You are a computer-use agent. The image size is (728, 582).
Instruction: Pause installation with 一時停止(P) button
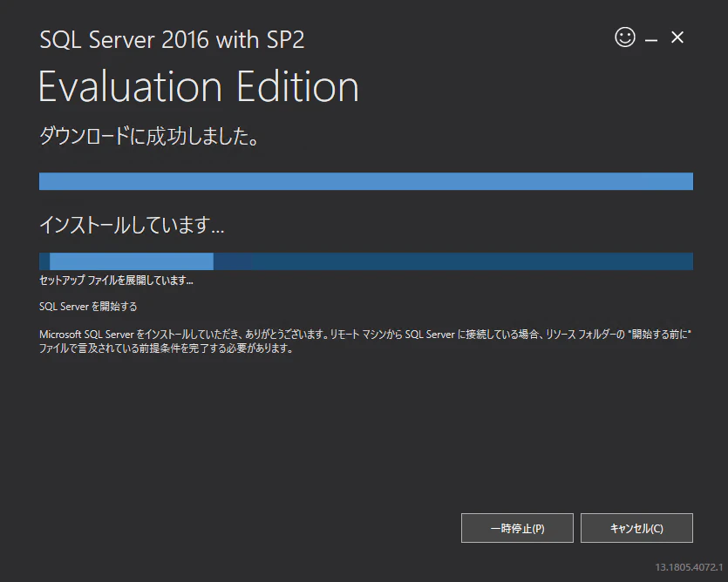tap(517, 528)
